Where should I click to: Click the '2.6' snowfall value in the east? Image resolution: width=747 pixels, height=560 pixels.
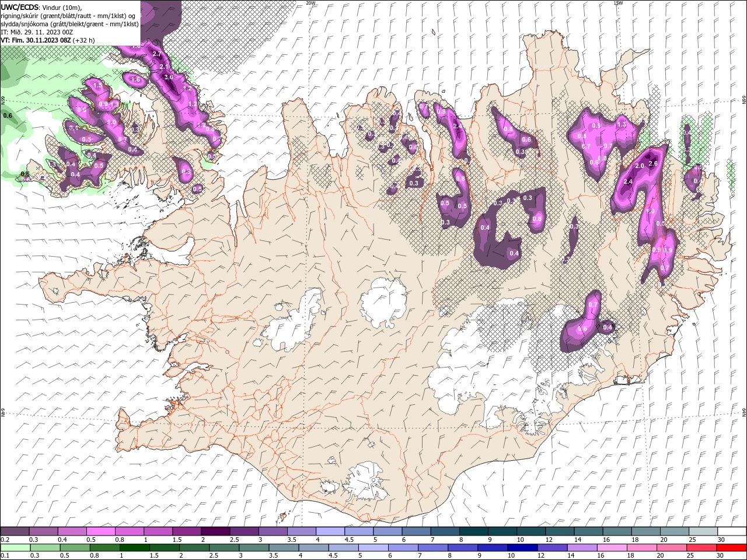(653, 163)
